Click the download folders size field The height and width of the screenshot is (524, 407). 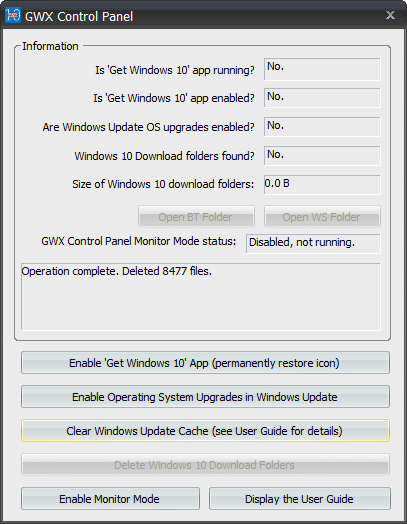322,184
